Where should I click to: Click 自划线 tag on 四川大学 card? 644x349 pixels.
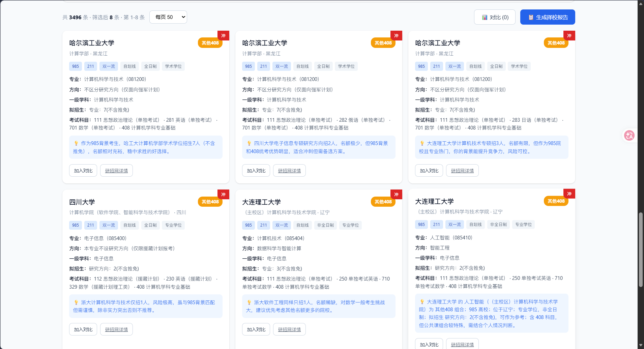click(x=129, y=225)
